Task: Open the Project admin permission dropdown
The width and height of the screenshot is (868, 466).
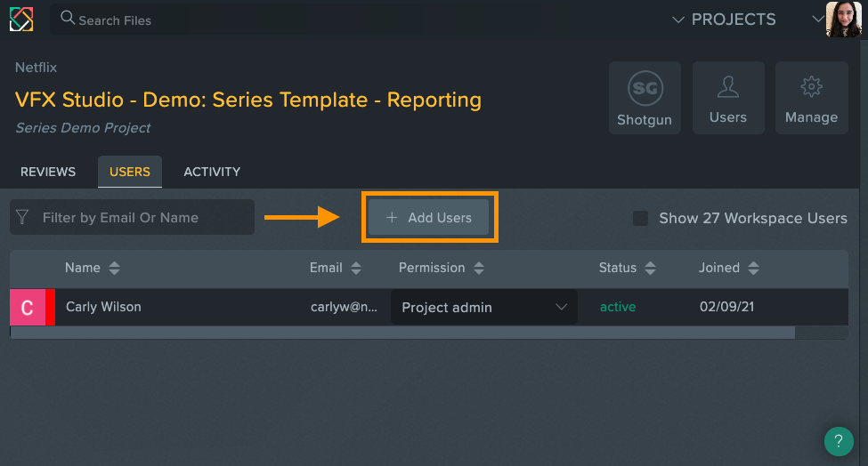Action: click(484, 308)
